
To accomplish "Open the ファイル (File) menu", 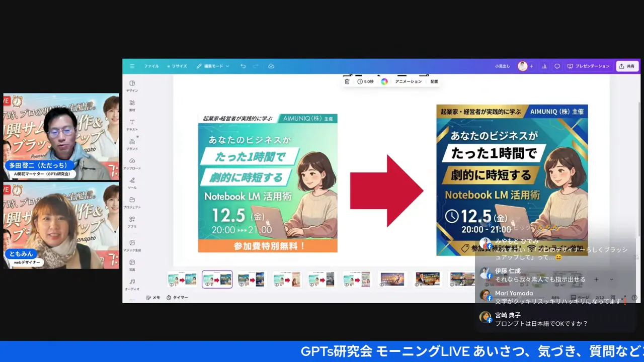I will 151,66.
